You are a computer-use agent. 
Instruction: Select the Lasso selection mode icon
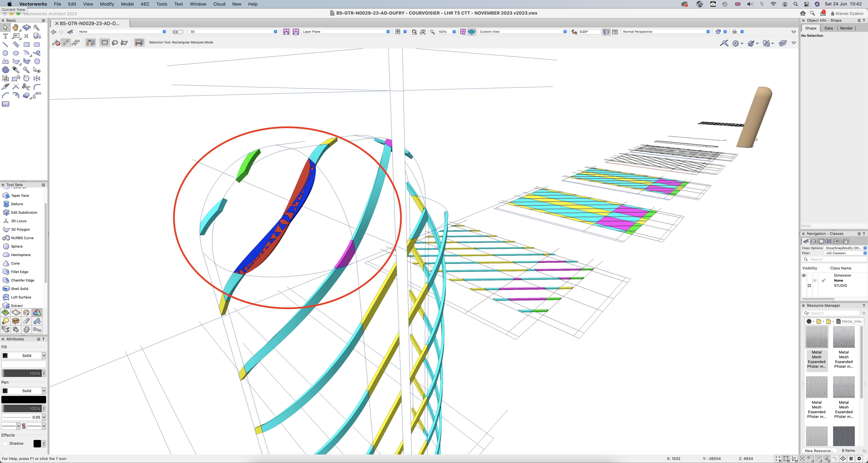[x=115, y=42]
